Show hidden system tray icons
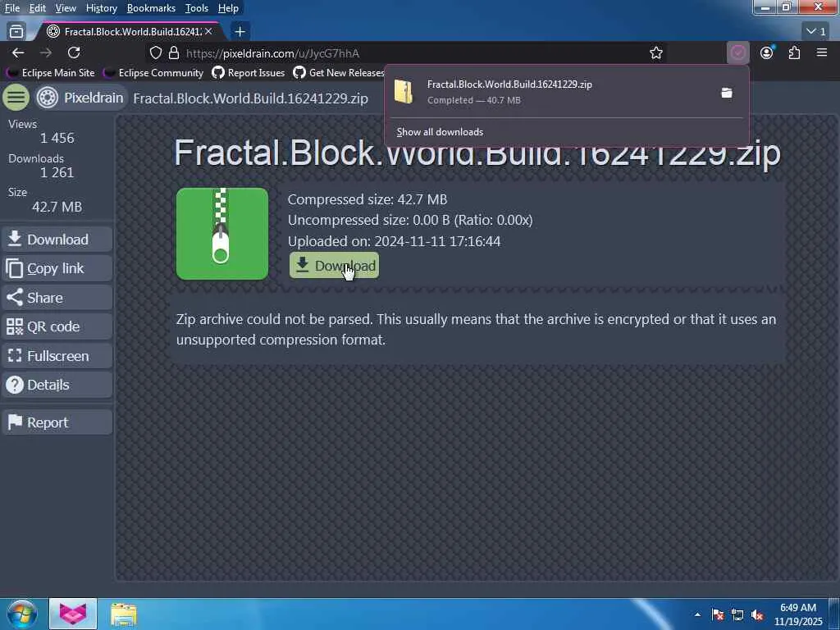 697,614
